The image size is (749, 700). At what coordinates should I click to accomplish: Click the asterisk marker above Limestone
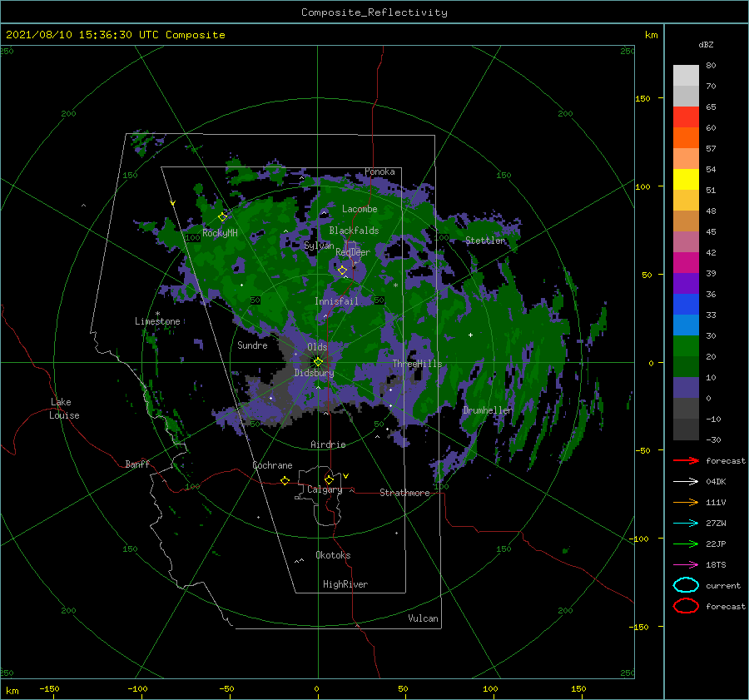click(157, 314)
